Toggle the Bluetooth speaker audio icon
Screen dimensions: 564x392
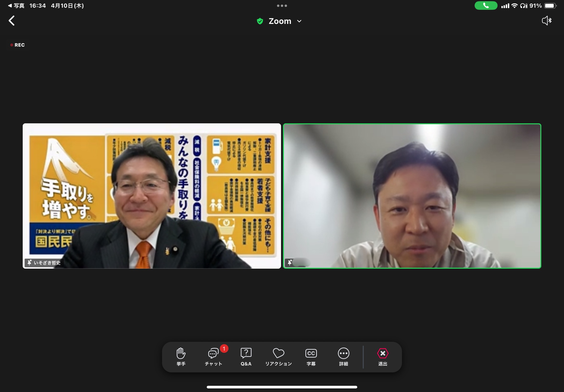click(547, 21)
